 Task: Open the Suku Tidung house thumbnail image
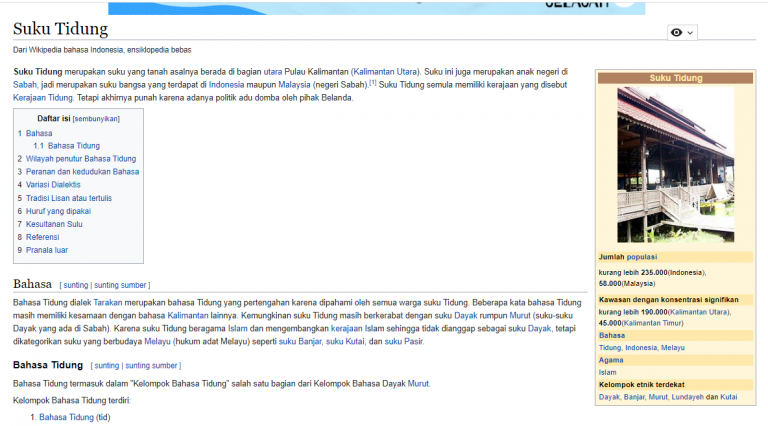pyautogui.click(x=675, y=165)
